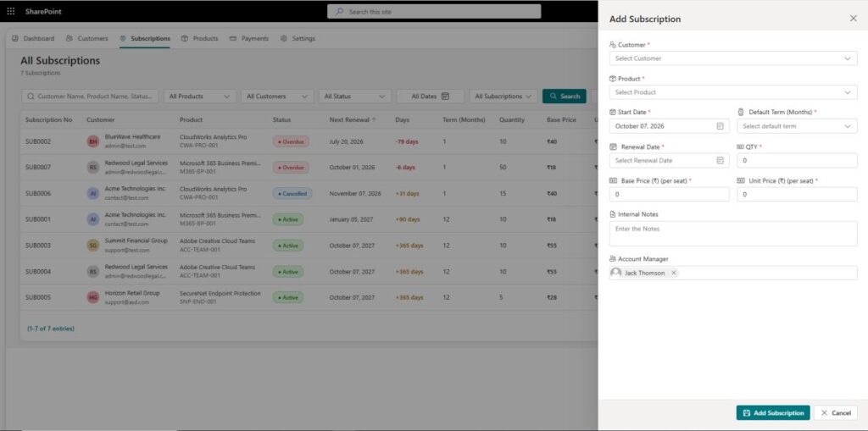Click SUB0004 subscription number
The image size is (868, 431).
point(38,272)
